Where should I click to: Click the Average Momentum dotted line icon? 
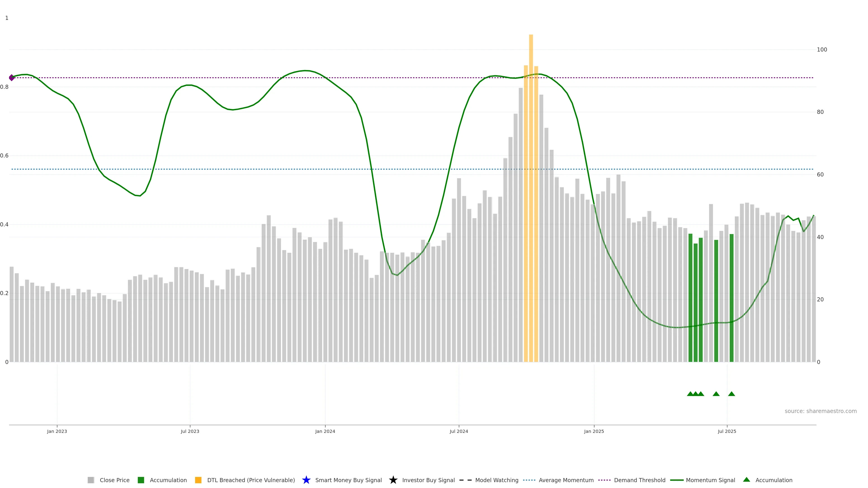529,480
